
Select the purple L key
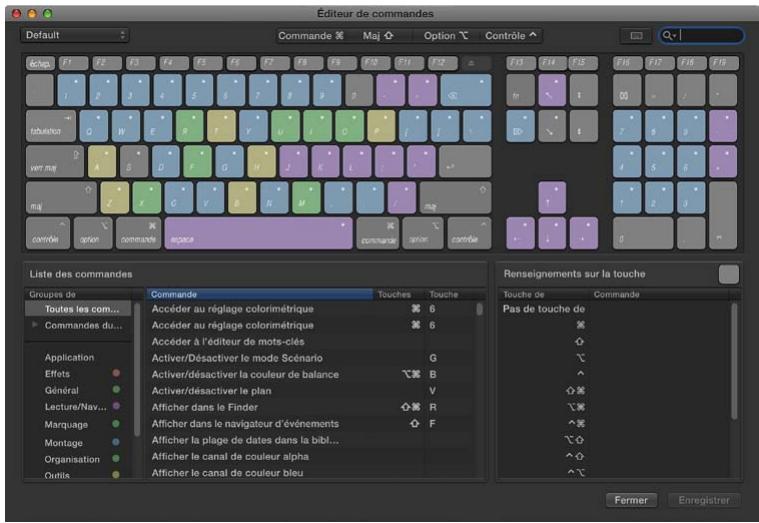pyautogui.click(x=357, y=162)
